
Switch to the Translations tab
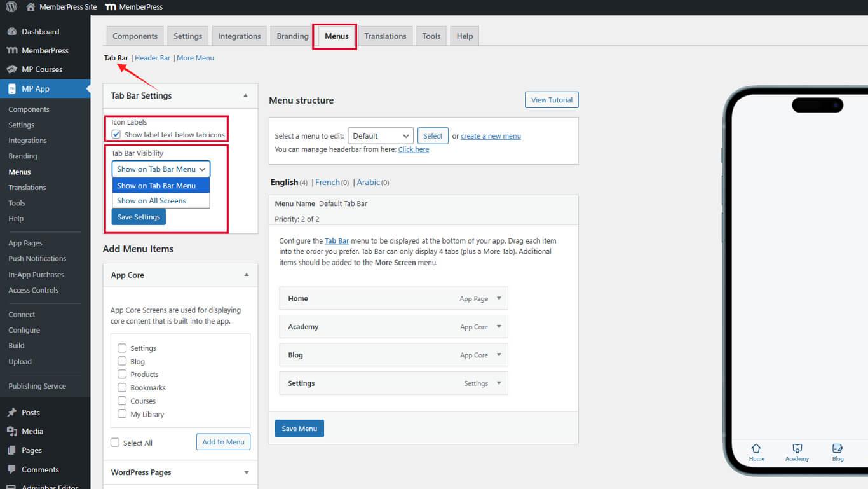click(385, 36)
